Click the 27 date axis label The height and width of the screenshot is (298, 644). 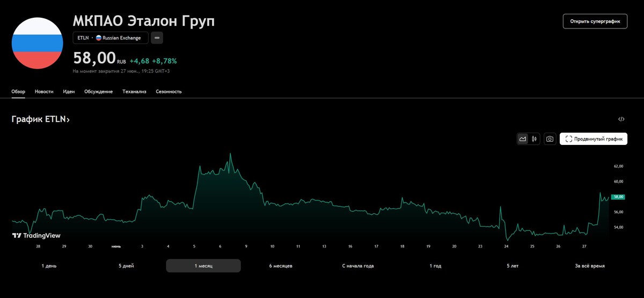[x=584, y=246]
